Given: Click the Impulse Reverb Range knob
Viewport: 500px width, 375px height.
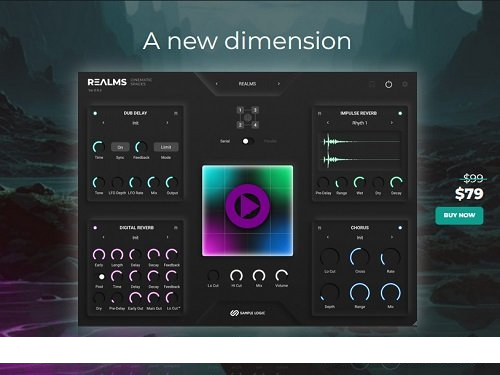Looking at the screenshot, I should pyautogui.click(x=341, y=183).
